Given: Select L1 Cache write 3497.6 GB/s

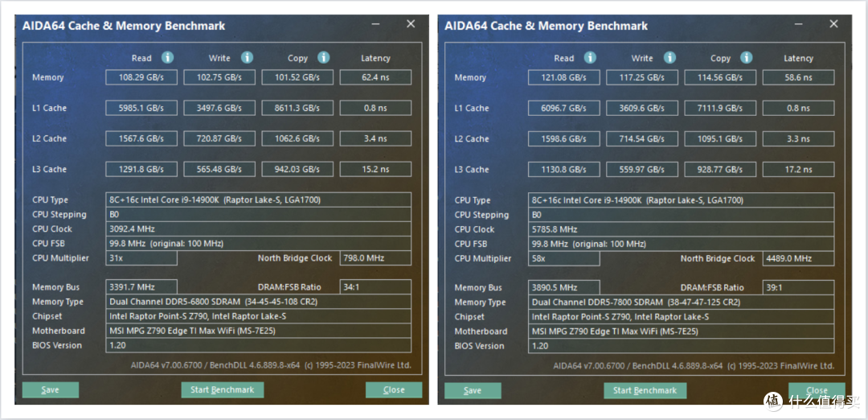Looking at the screenshot, I should click(219, 108).
